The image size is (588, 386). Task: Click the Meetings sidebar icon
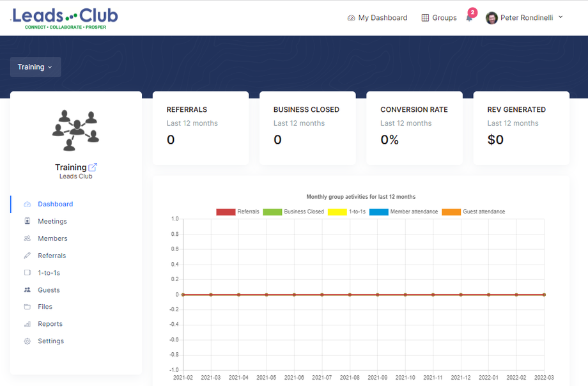[27, 221]
